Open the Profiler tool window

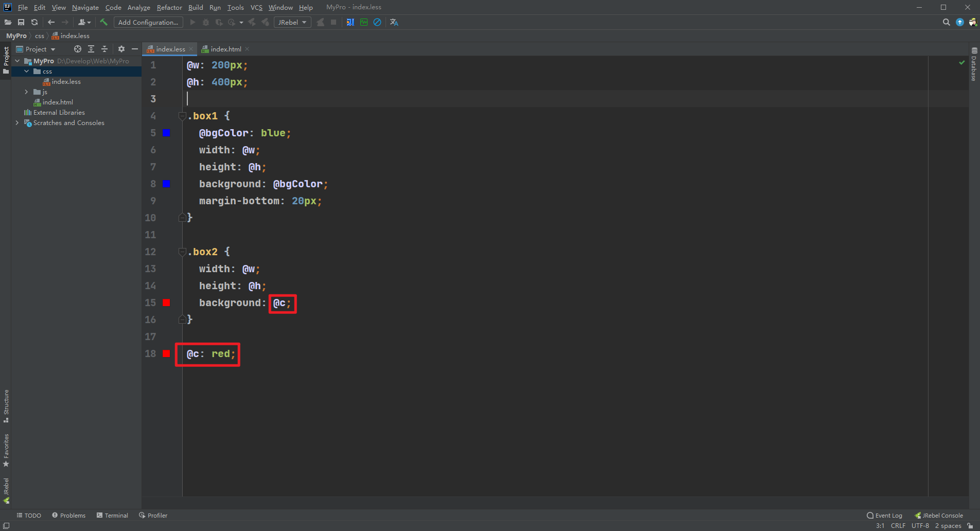point(153,515)
